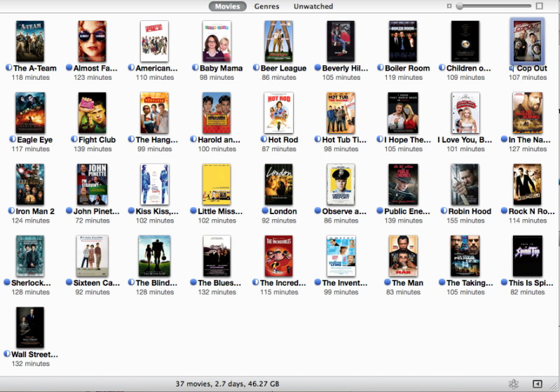Screen dimensions: 560x392
Task: Select the Public Enemies poster
Action: pyautogui.click(x=403, y=184)
